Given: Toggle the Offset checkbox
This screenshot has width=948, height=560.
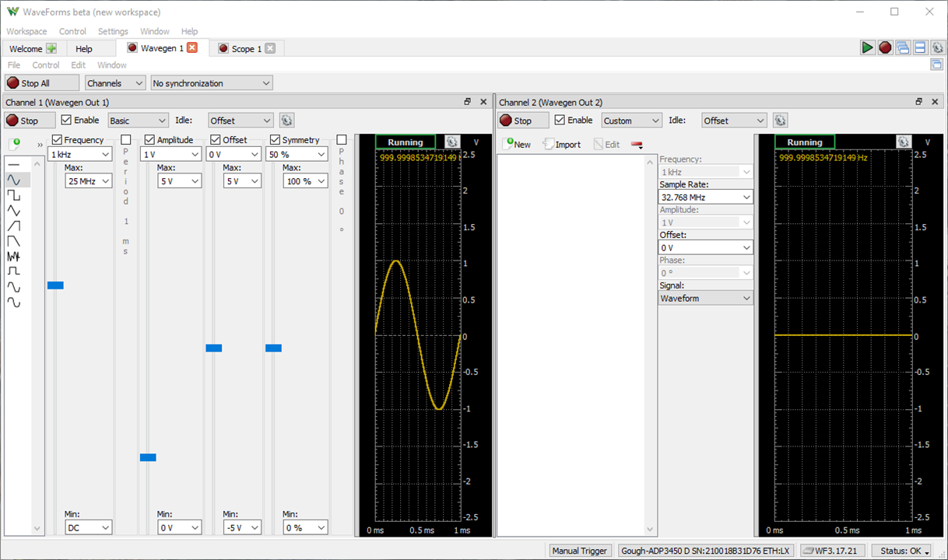Looking at the screenshot, I should (x=216, y=140).
